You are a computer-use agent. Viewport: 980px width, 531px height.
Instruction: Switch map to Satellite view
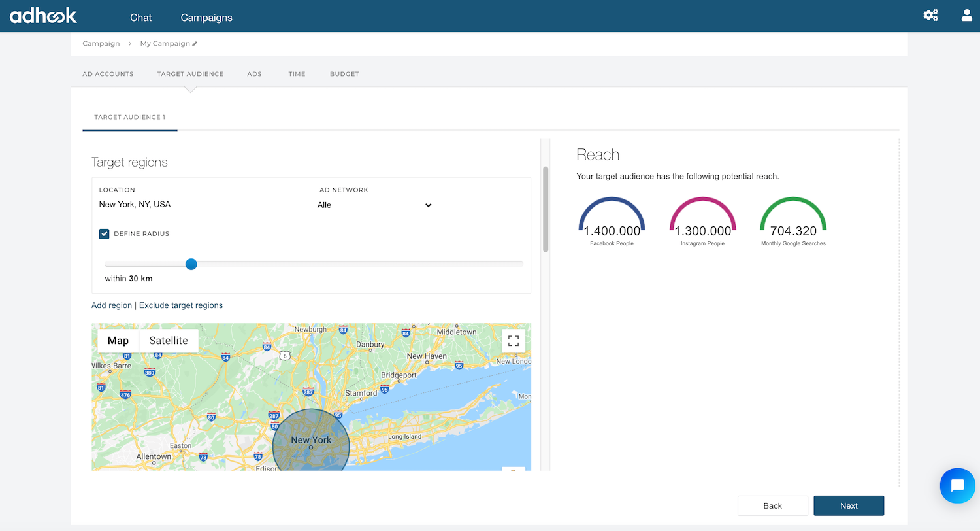click(x=169, y=341)
